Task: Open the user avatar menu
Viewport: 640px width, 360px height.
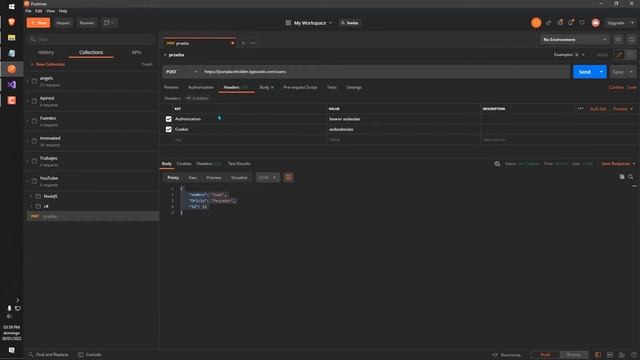Action: [596, 23]
